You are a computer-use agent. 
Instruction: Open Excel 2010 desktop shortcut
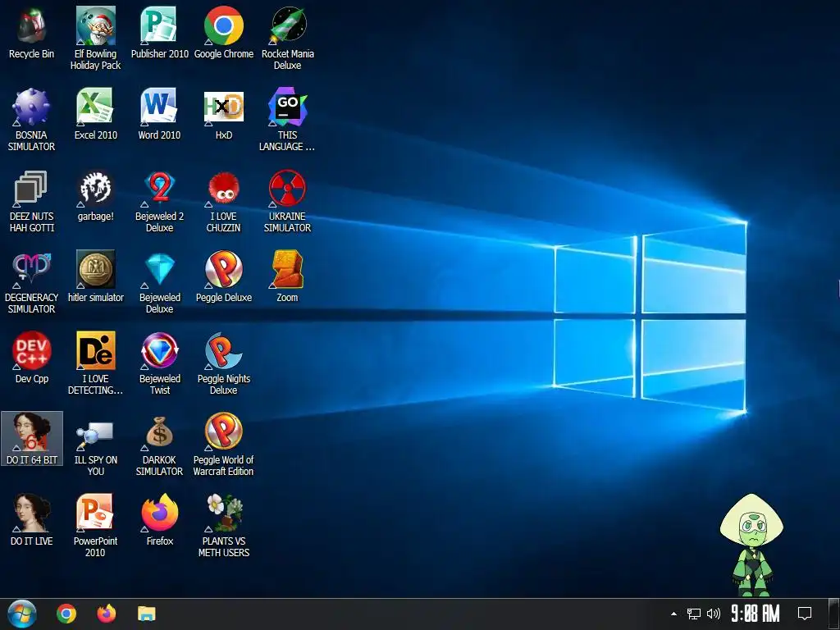point(95,114)
